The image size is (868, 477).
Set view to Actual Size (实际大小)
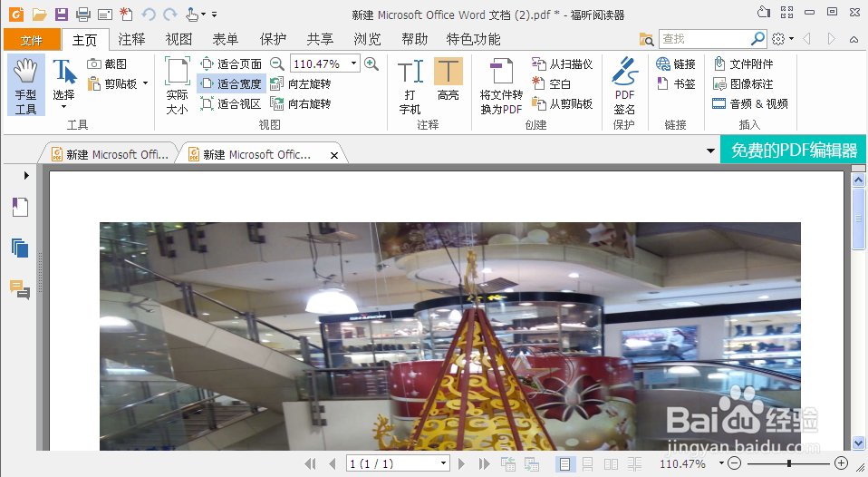pos(178,86)
